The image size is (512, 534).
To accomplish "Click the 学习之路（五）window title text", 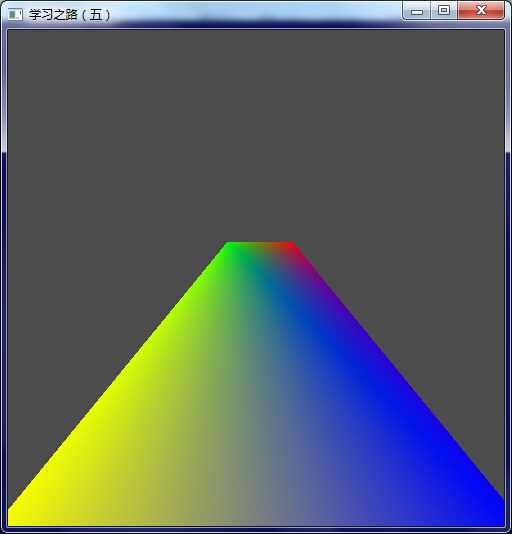I will (x=70, y=15).
